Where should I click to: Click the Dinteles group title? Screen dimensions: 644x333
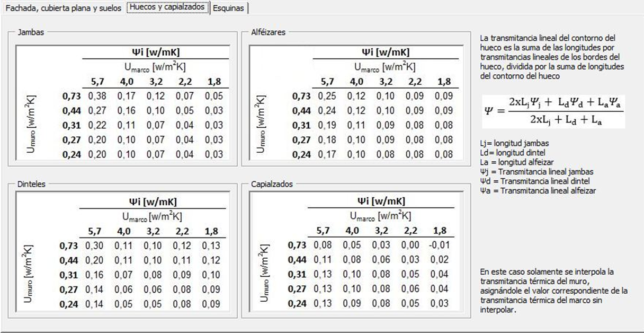click(32, 184)
